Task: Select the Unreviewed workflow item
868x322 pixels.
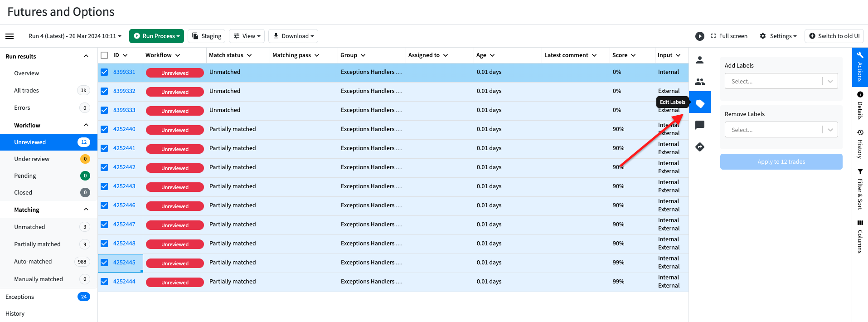Action: [48, 142]
